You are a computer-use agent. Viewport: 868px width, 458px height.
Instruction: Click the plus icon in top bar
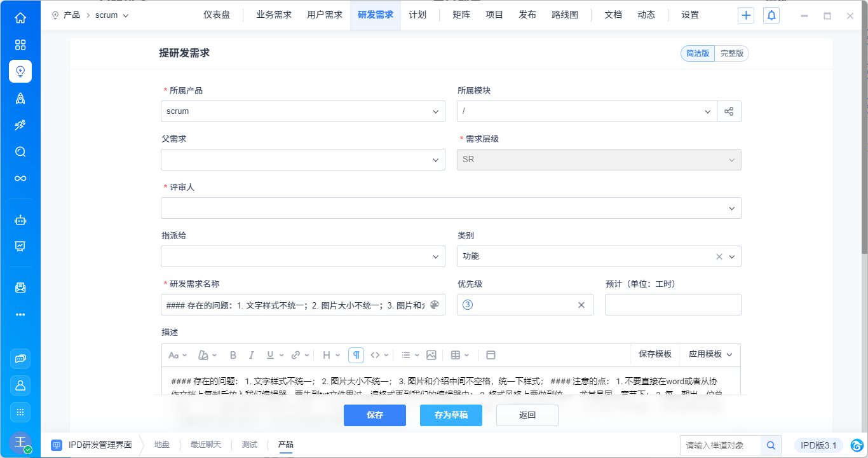[746, 15]
